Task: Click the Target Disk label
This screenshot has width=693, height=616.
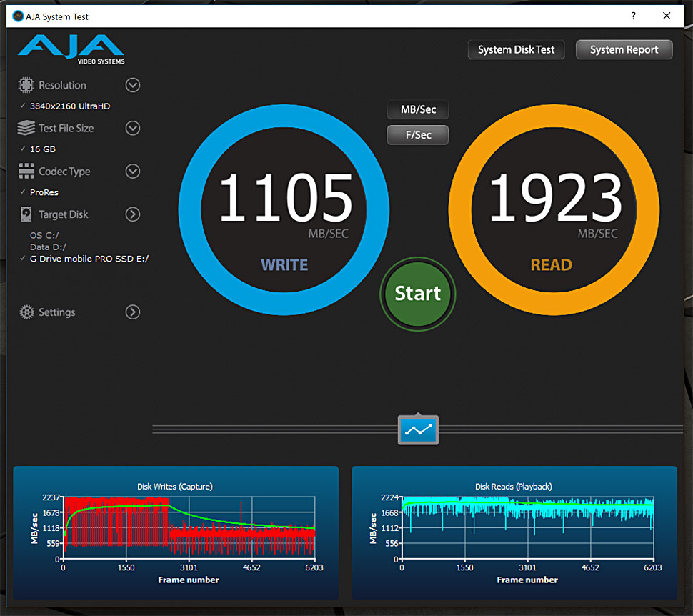Action: point(63,214)
